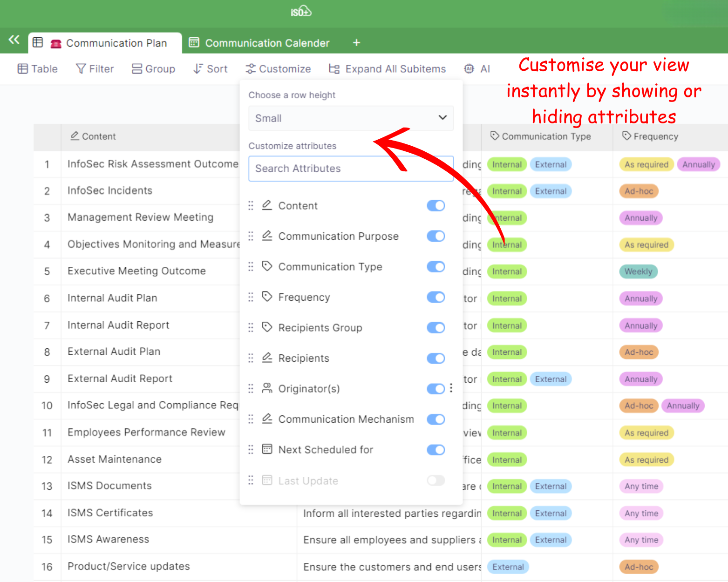Click the Frequency column header
This screenshot has height=582, width=728.
[655, 136]
